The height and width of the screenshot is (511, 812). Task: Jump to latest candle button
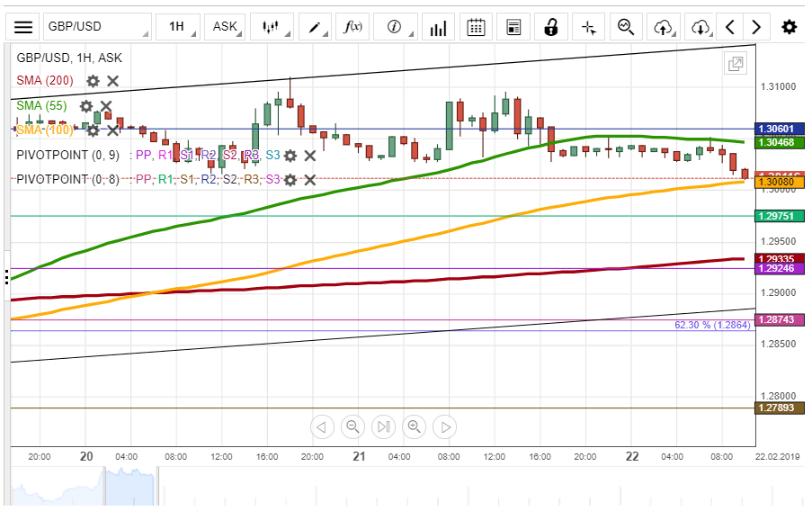383,427
